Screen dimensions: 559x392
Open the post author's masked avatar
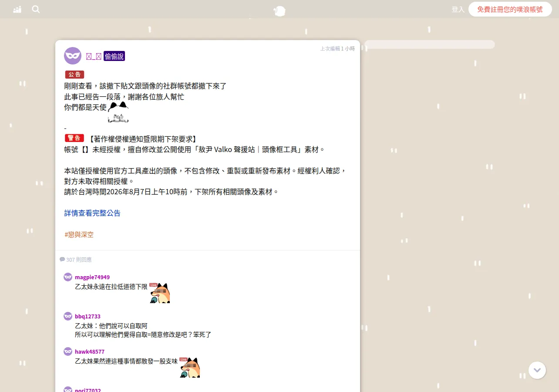tap(73, 56)
